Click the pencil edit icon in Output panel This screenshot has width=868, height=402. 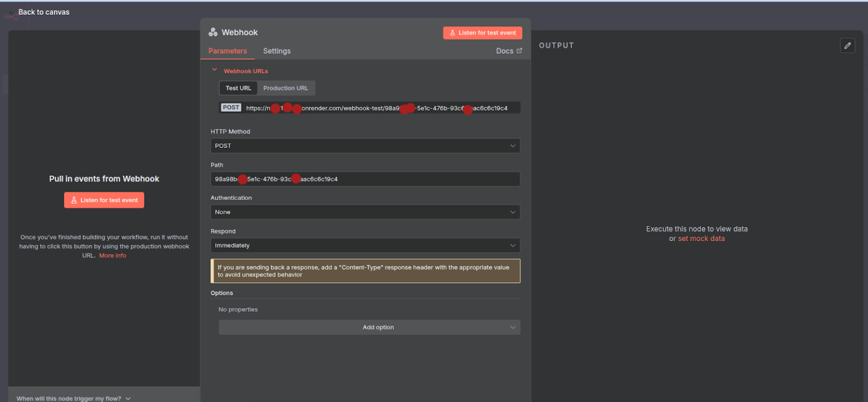[x=847, y=46]
